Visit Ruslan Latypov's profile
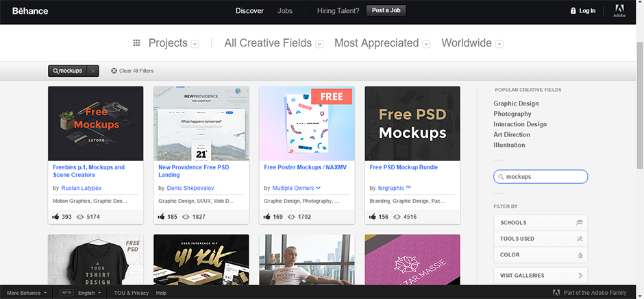This screenshot has width=644, height=299. [82, 188]
